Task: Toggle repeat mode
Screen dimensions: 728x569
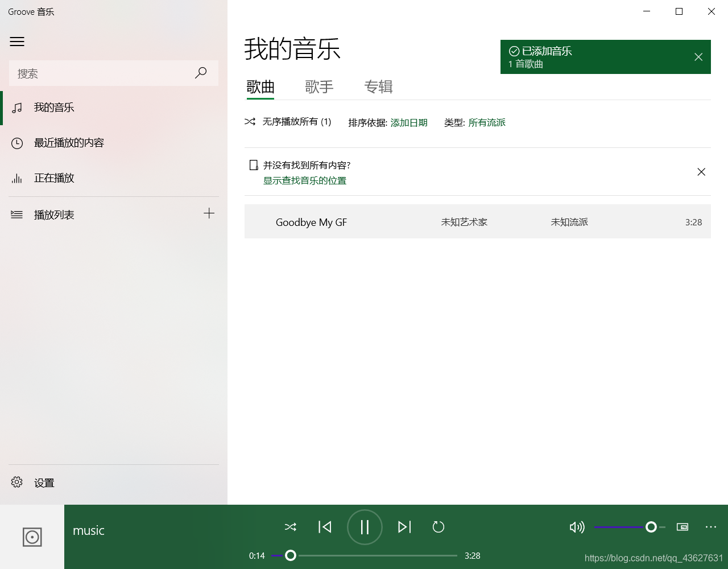Action: click(x=439, y=527)
